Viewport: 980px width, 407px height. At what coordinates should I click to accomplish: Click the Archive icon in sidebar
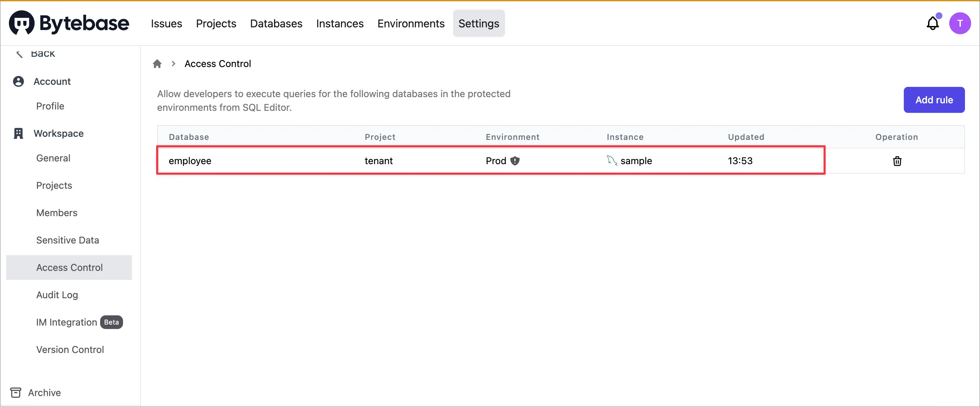tap(16, 393)
